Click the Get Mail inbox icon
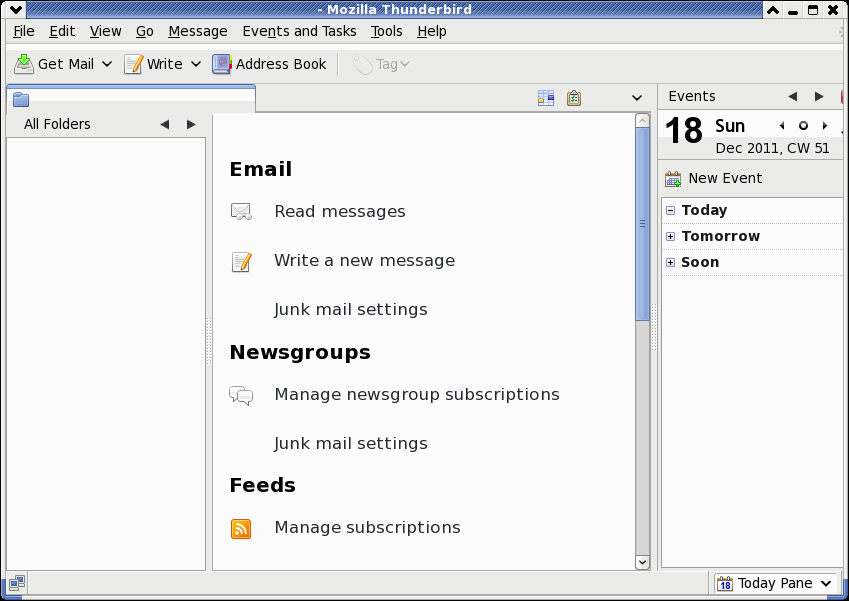 coord(23,64)
